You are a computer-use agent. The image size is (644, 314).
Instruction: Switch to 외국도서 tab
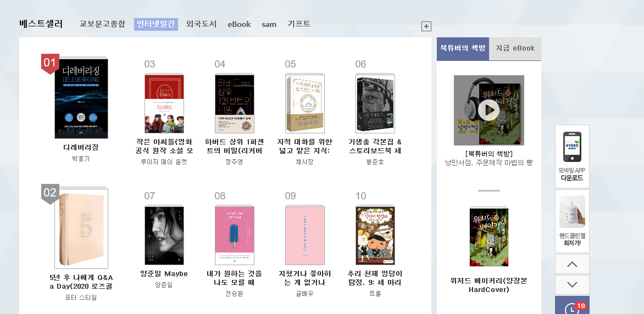[201, 24]
